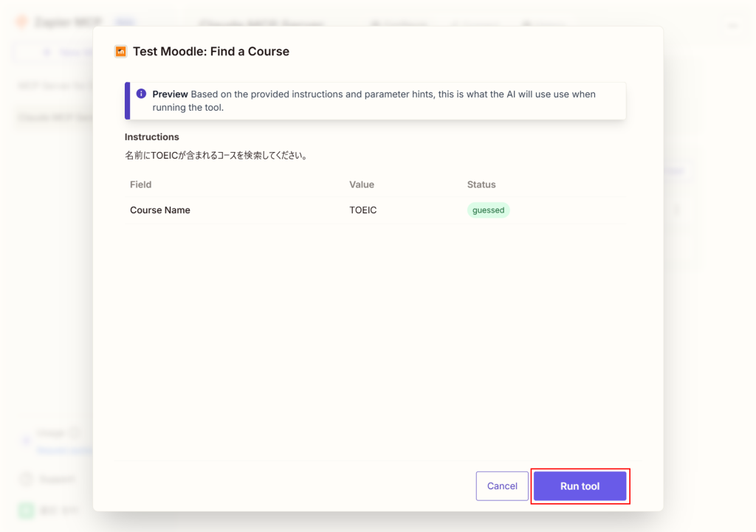Cancel the Find a Course test
This screenshot has height=532, width=756.
pos(502,486)
